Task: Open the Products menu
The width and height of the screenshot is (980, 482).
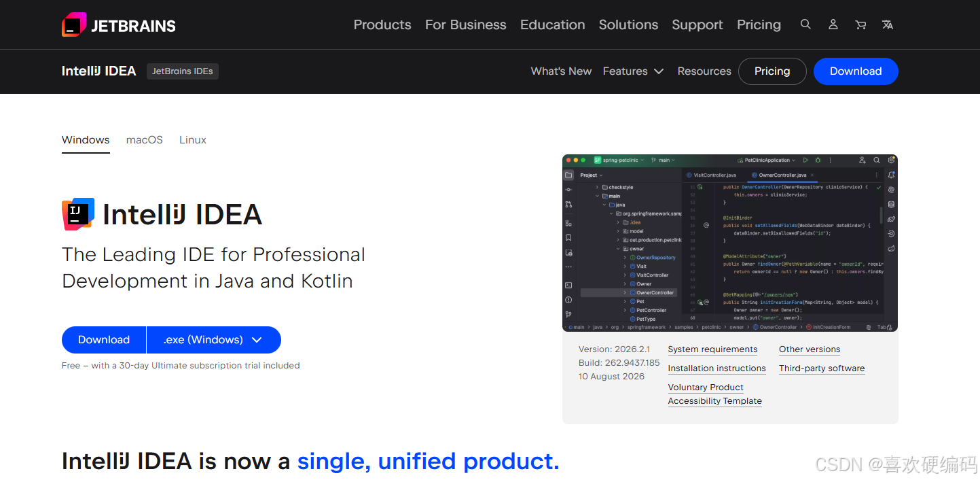Action: click(x=382, y=24)
